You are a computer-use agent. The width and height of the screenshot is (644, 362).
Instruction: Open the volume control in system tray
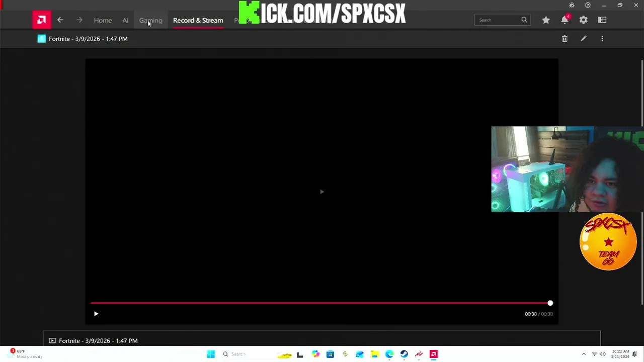click(602, 354)
